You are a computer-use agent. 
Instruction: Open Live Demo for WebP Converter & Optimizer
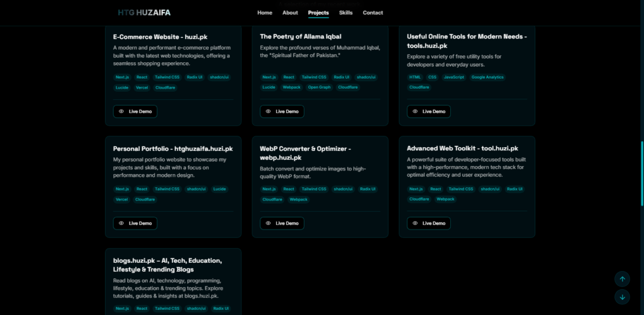[x=282, y=223]
